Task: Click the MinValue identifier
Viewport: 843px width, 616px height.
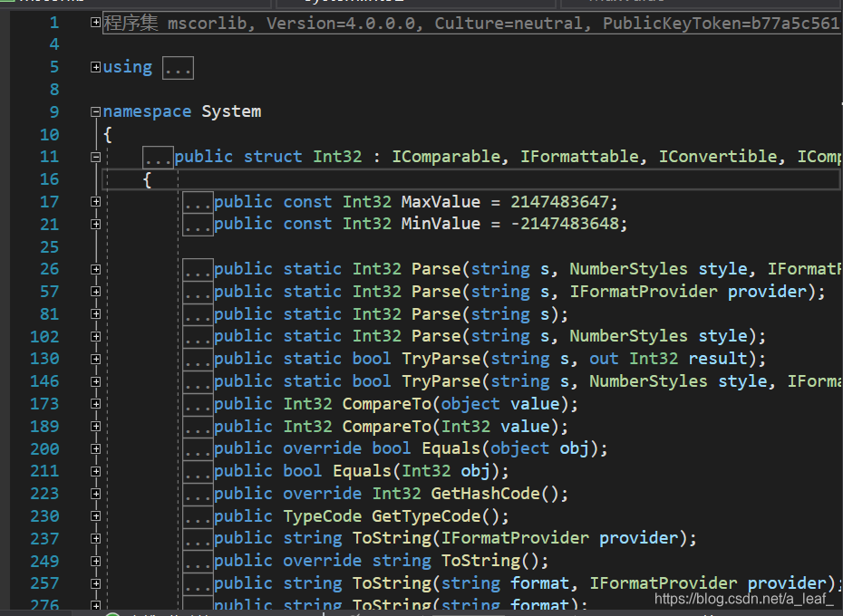Action: 441,224
